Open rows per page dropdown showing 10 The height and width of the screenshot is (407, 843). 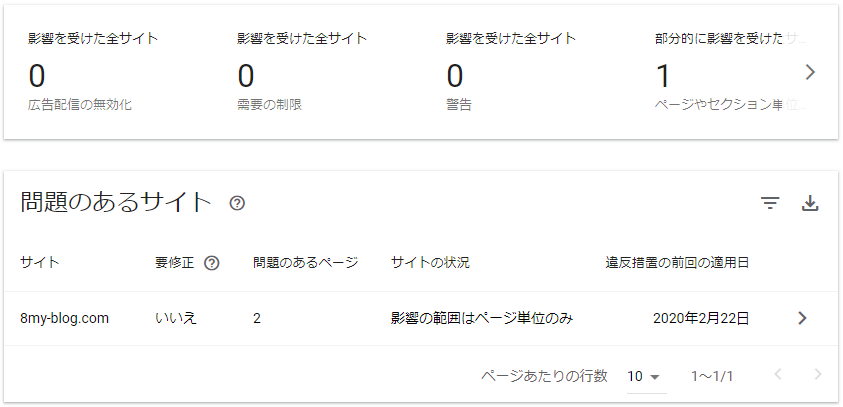tap(644, 376)
